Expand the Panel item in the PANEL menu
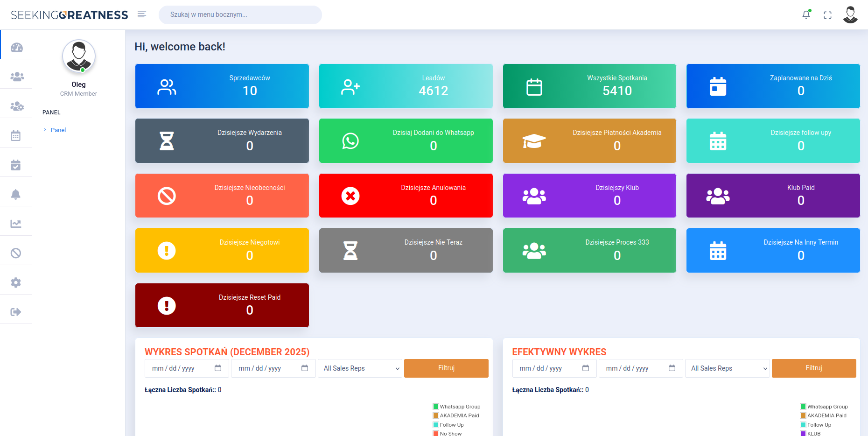This screenshot has height=436, width=868. click(58, 130)
